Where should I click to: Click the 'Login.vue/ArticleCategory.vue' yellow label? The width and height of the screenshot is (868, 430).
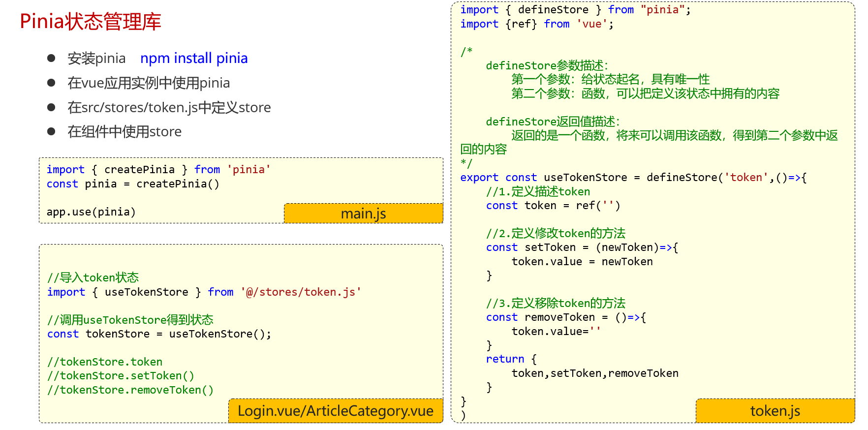(336, 411)
